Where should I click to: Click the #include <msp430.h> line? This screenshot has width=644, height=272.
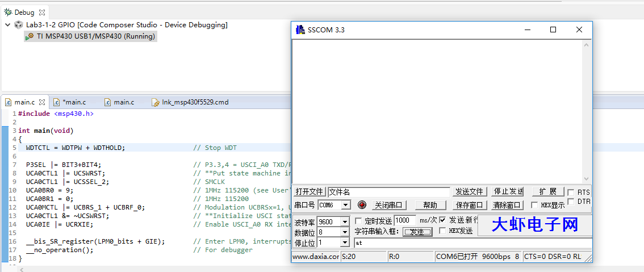[56, 114]
